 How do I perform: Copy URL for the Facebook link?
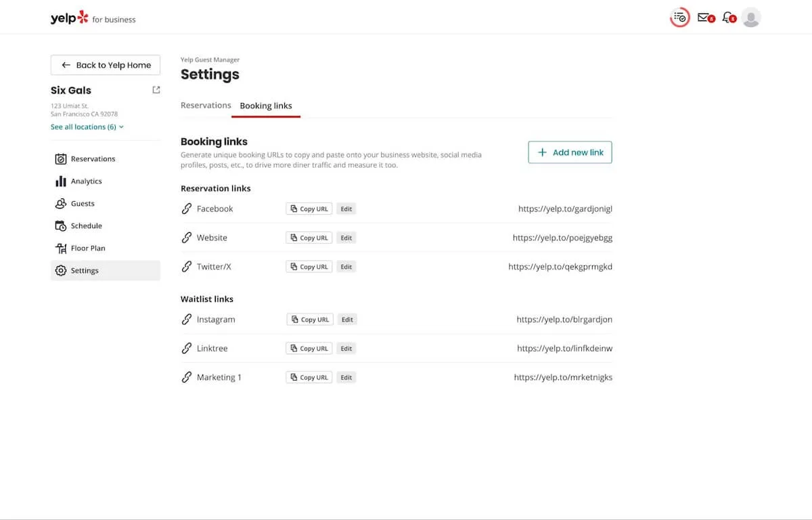click(309, 209)
